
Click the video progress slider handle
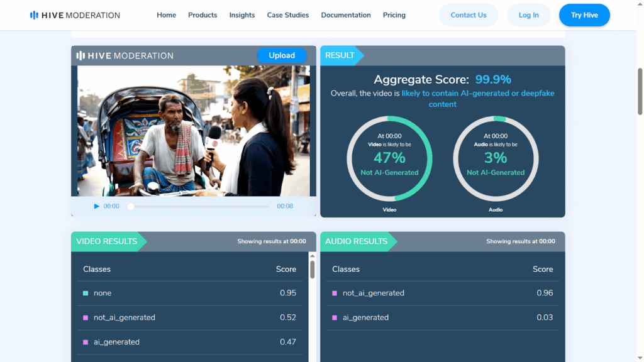coord(131,206)
